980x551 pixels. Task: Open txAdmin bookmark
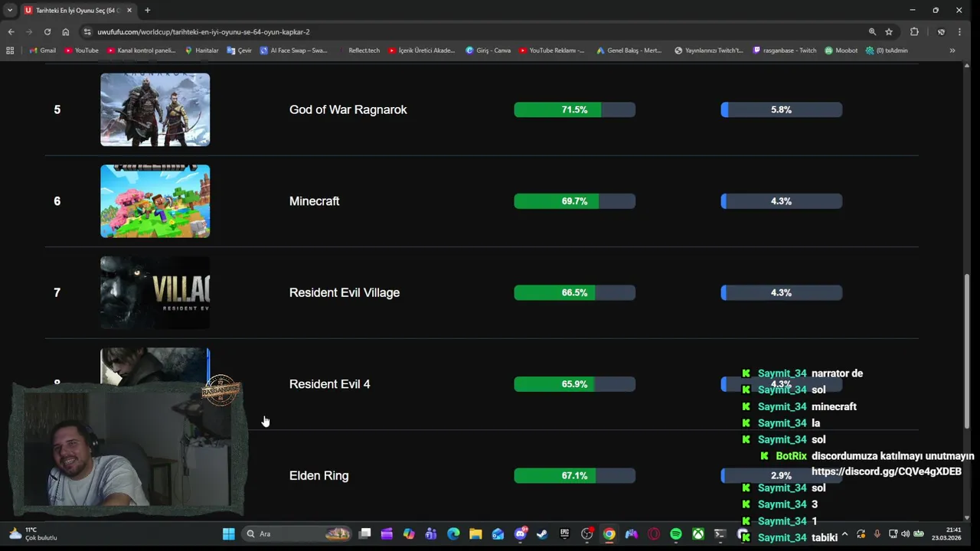pyautogui.click(x=887, y=51)
